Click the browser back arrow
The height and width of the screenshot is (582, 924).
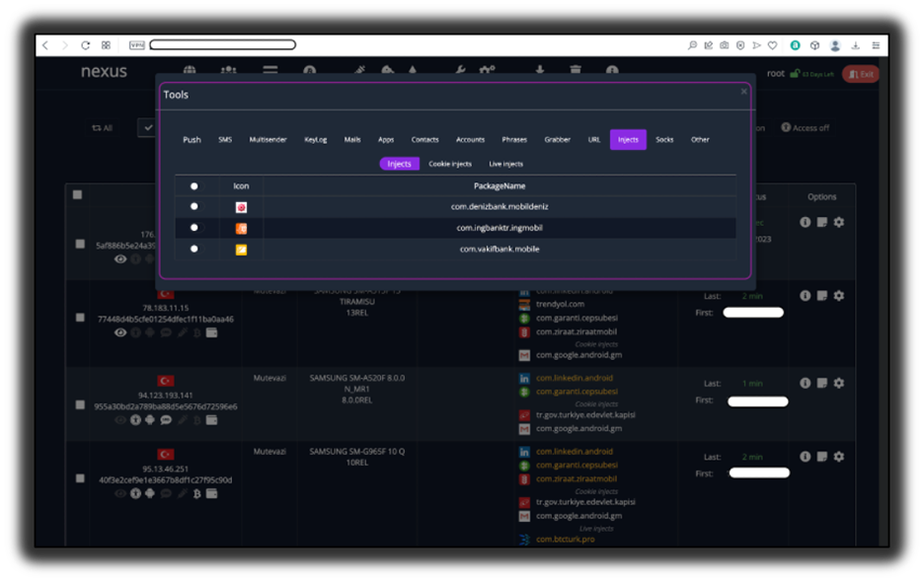coord(46,45)
